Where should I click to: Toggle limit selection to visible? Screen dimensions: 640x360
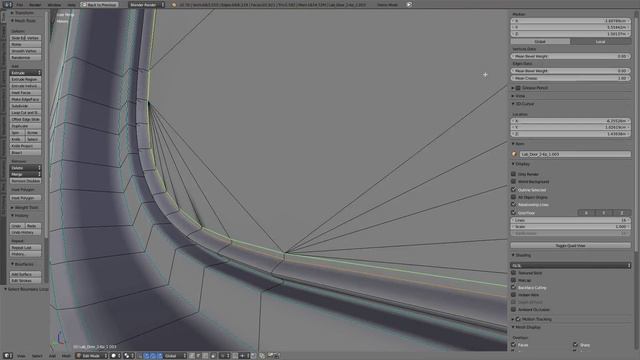click(x=213, y=356)
